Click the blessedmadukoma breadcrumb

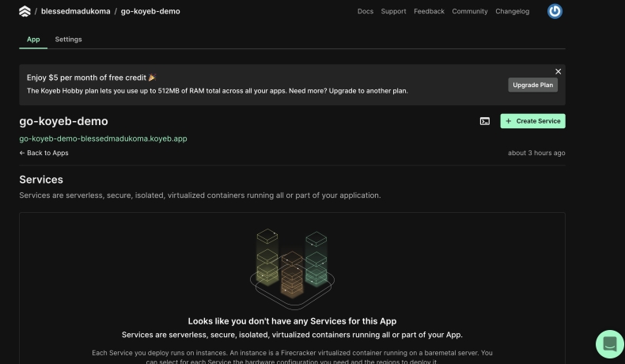(x=74, y=12)
